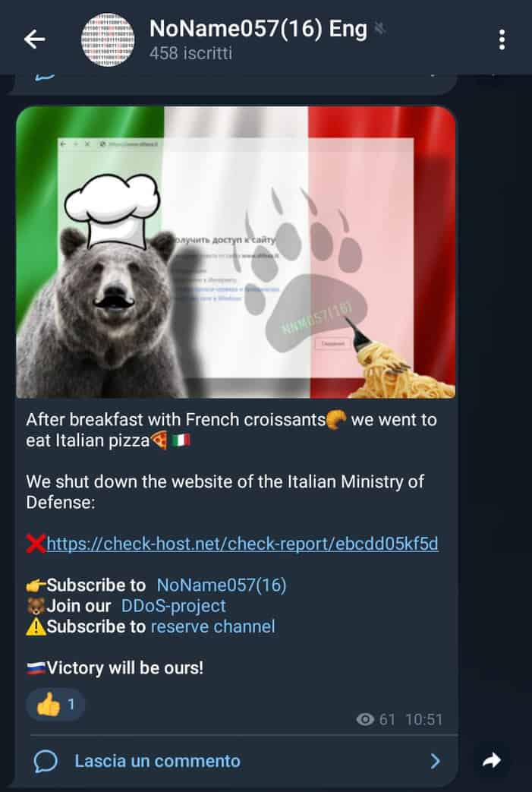Screen dimensions: 532x792
Task: Follow the NoName057(16) subscribe link
Action: click(x=222, y=585)
